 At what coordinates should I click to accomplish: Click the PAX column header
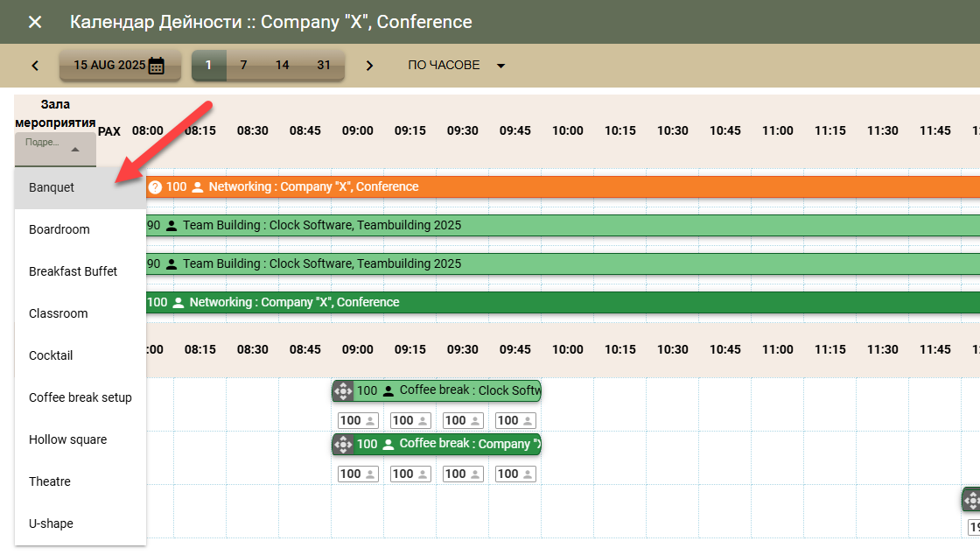click(x=108, y=131)
